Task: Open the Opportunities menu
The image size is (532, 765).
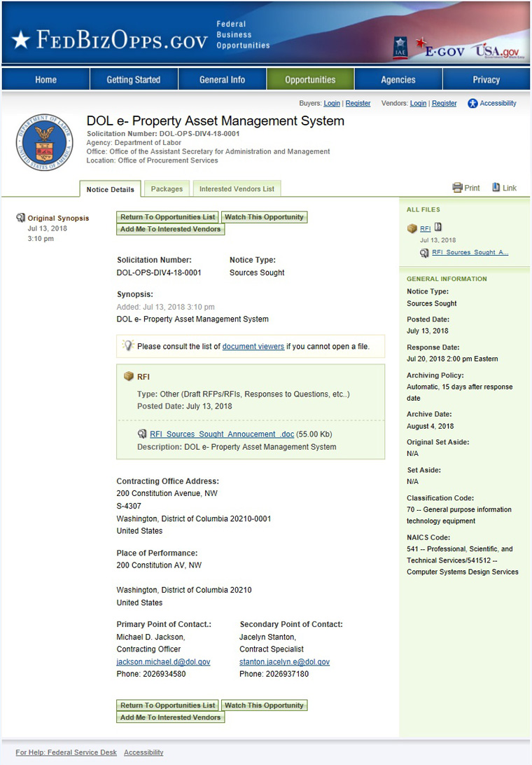Action: point(310,79)
